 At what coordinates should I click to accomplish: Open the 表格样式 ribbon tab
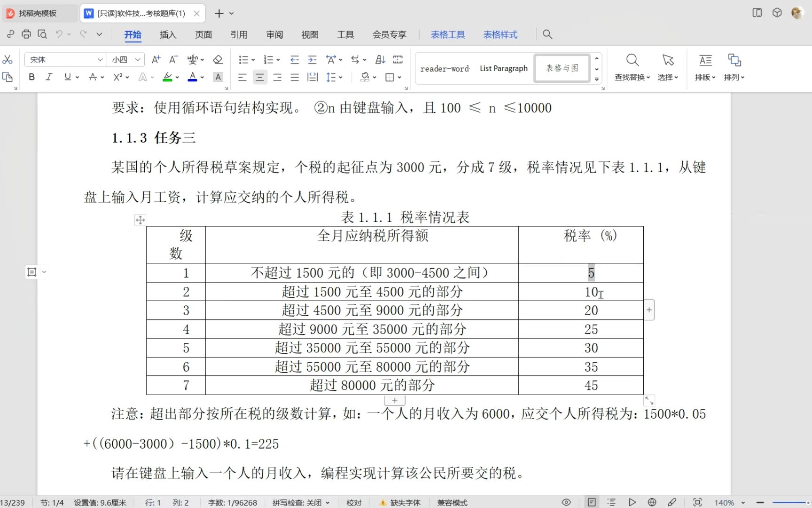[500, 34]
